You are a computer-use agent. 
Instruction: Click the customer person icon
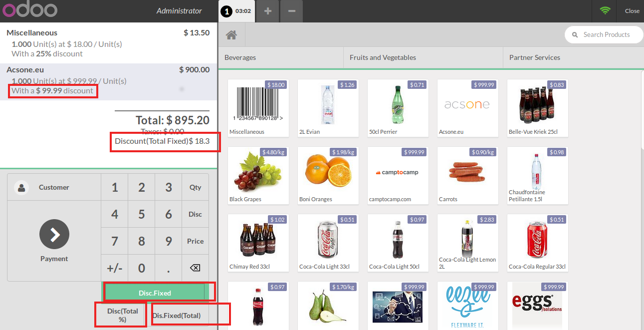point(21,188)
